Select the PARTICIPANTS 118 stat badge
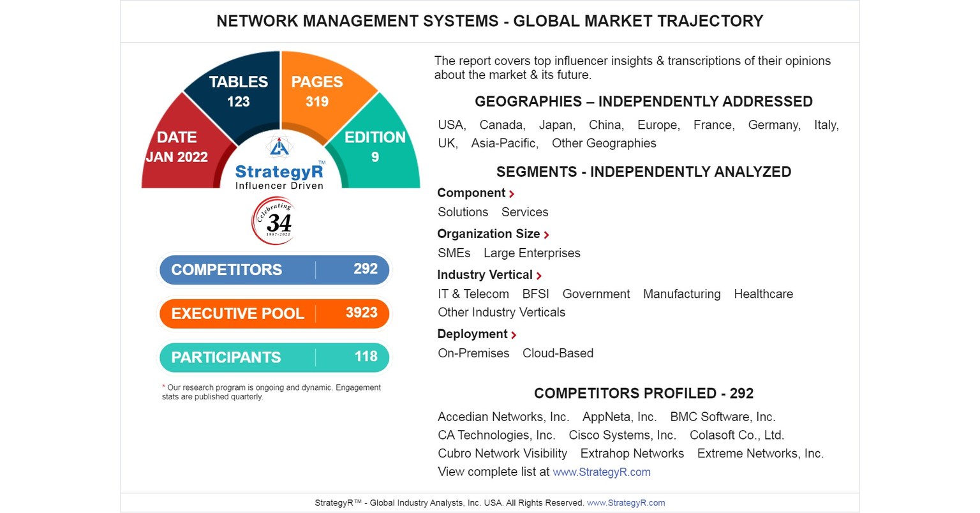This screenshot has width=980, height=513. (274, 357)
